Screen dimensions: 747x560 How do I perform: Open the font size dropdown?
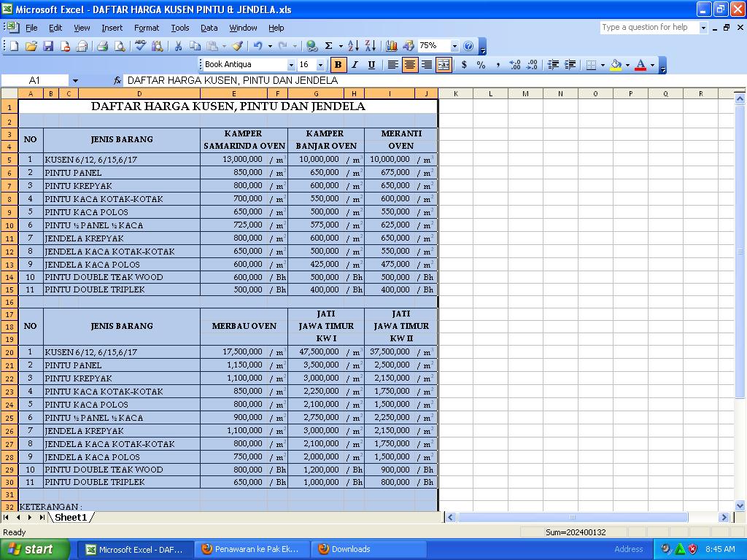(x=321, y=65)
